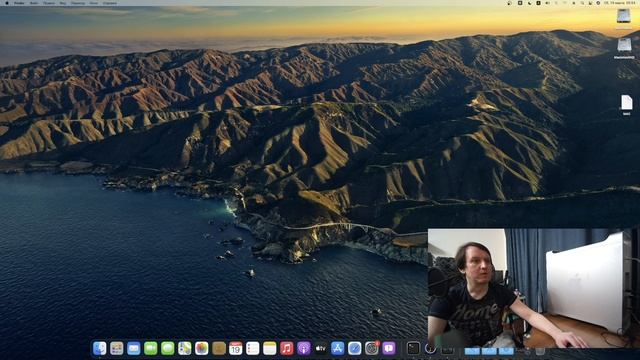Image resolution: width=640 pixels, height=360 pixels.
Task: Open System Preferences with badge
Action: pos(372,348)
